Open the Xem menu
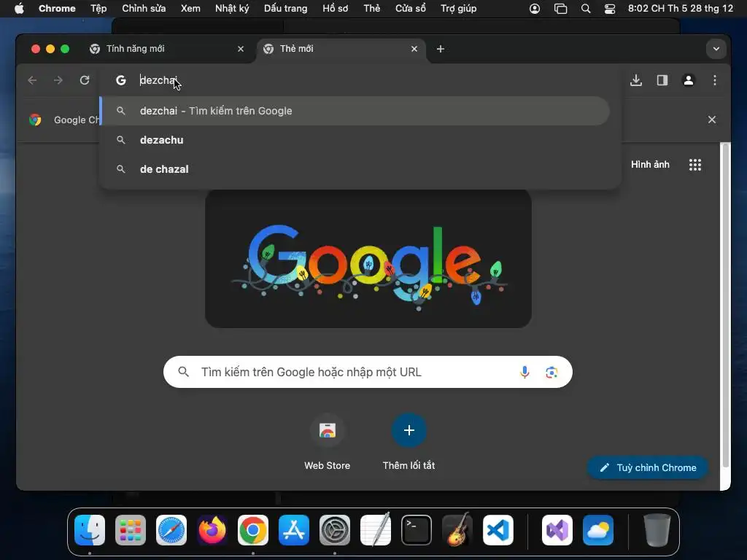The height and width of the screenshot is (560, 747). [x=190, y=9]
